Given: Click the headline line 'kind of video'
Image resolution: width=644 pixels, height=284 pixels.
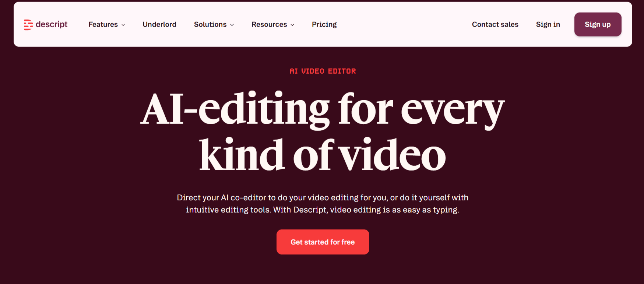Looking at the screenshot, I should coord(323,155).
